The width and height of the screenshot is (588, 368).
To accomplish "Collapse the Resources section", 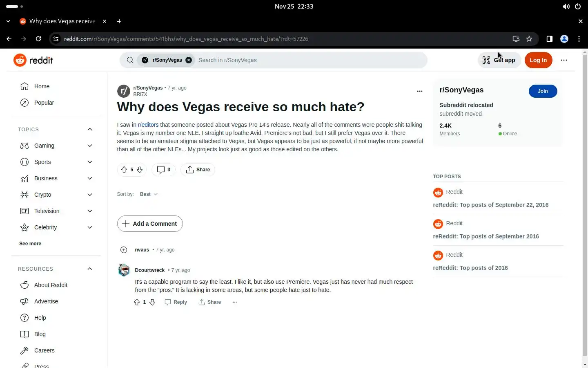I will click(90, 269).
